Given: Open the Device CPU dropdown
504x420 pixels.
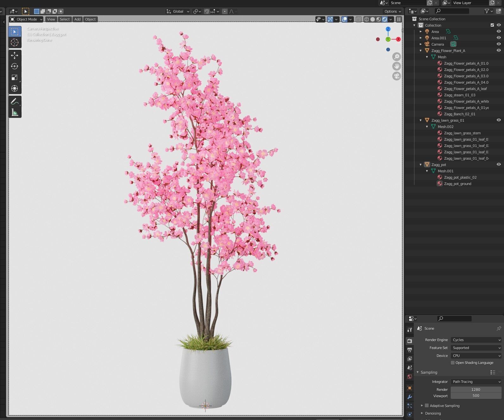Looking at the screenshot, I should click(476, 356).
